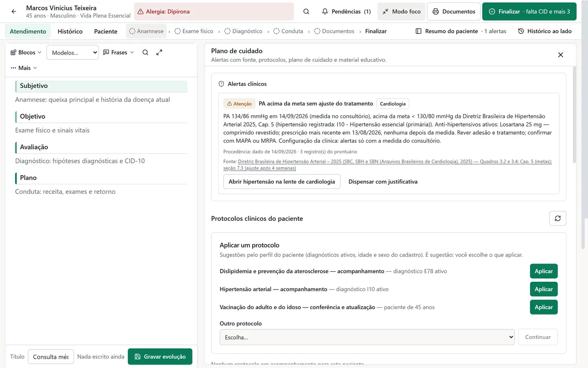Edit the Título input field
This screenshot has width=588, height=368.
[x=51, y=357]
